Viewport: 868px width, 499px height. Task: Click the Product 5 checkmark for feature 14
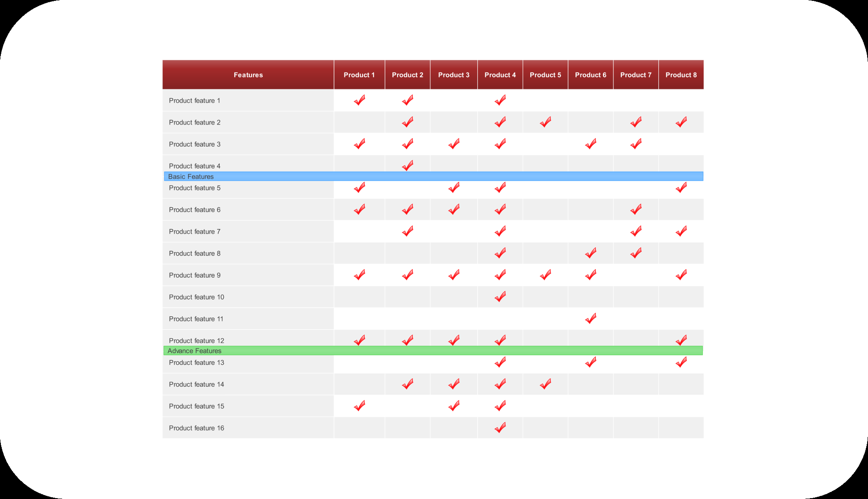545,384
